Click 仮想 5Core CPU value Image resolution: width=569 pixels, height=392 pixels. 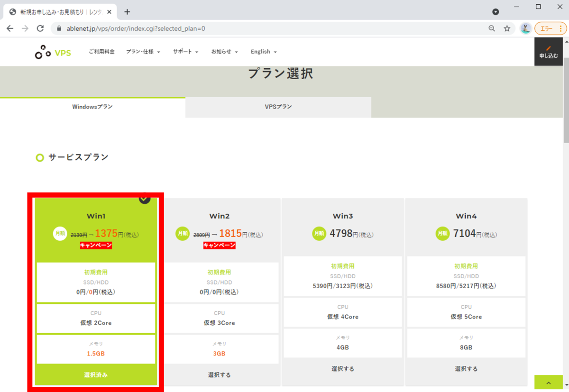(x=466, y=317)
